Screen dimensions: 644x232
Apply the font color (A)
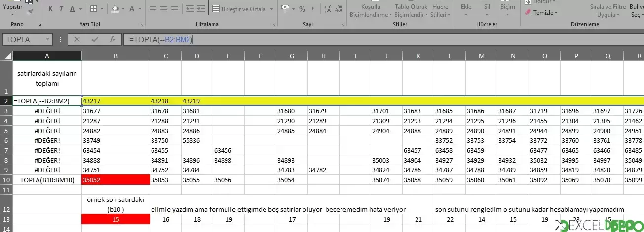pos(132,9)
